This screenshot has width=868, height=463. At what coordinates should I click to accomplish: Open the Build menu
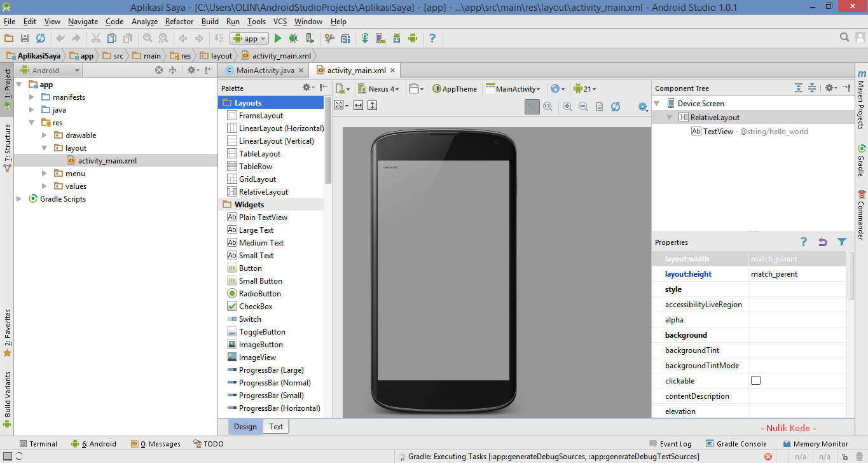point(210,21)
